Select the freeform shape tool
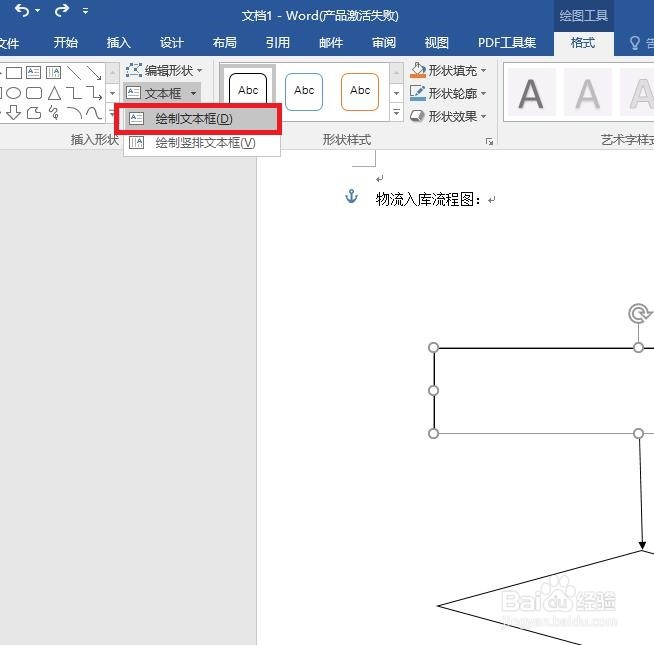The image size is (654, 645). click(x=34, y=113)
